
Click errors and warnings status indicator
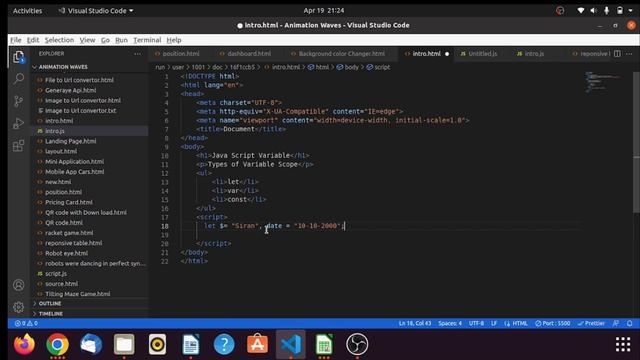point(26,323)
